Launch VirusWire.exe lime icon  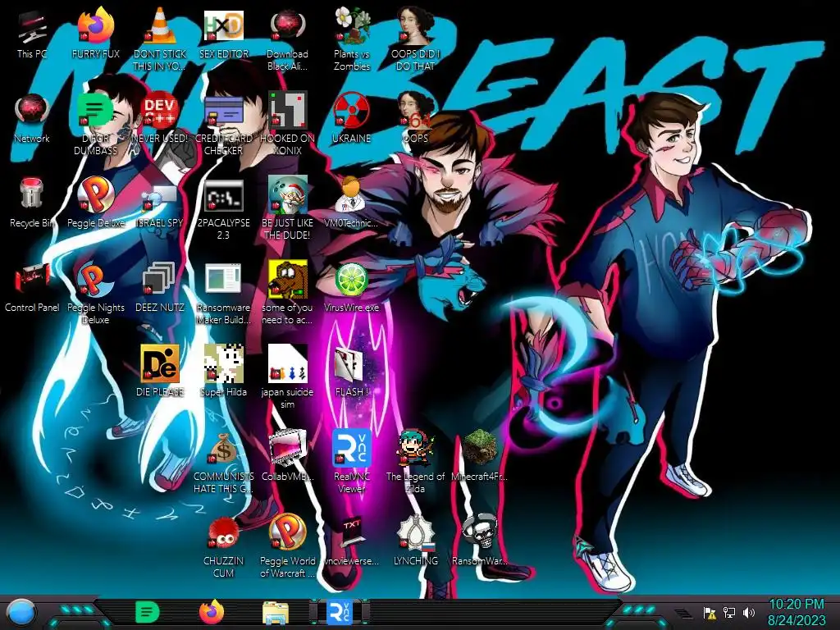click(351, 288)
